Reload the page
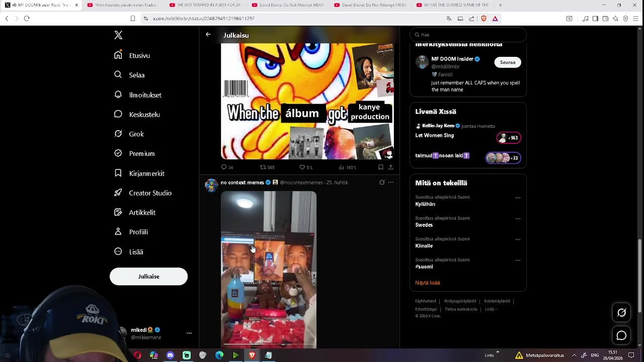The height and width of the screenshot is (362, 644). click(x=27, y=19)
